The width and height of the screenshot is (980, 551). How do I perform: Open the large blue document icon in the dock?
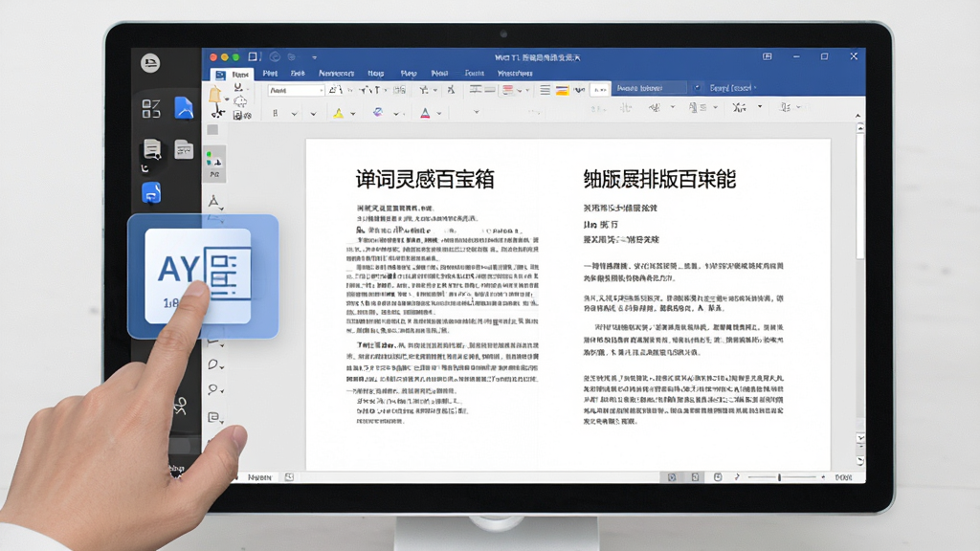[x=183, y=108]
